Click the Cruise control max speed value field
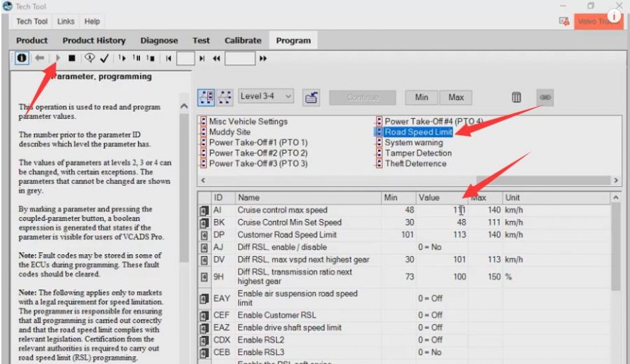Image resolution: width=630 pixels, height=364 pixels. 442,210
